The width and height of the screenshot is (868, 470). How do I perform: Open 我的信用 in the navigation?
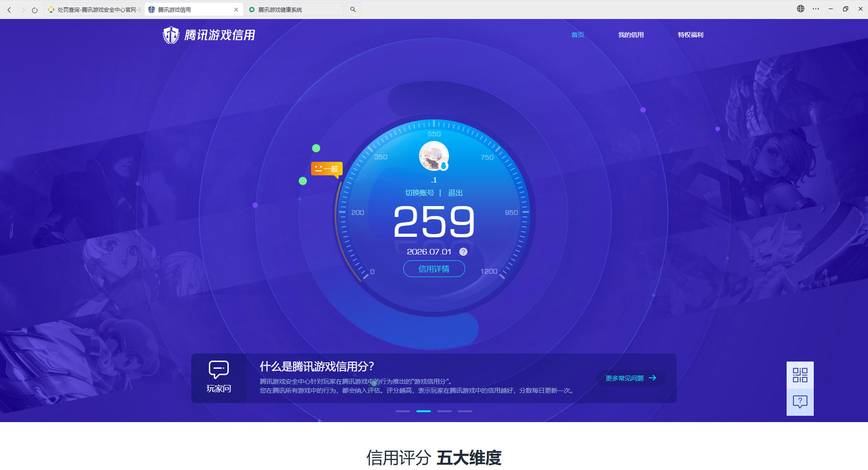tap(631, 35)
